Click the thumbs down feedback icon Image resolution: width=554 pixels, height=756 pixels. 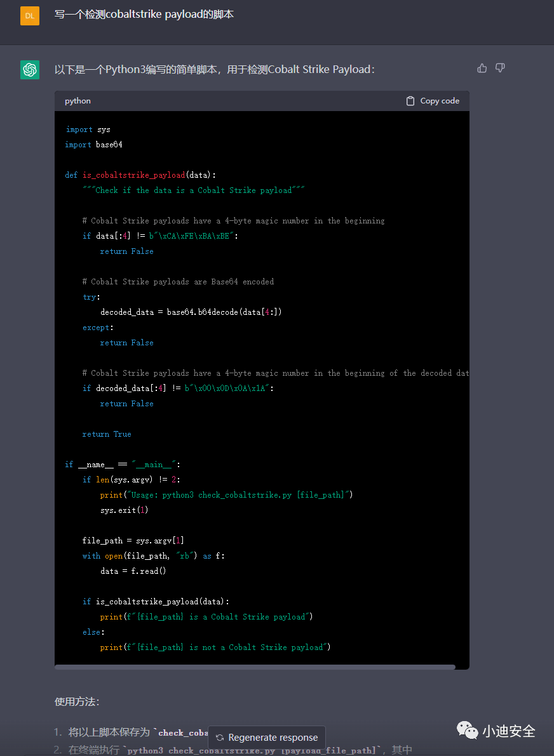500,68
